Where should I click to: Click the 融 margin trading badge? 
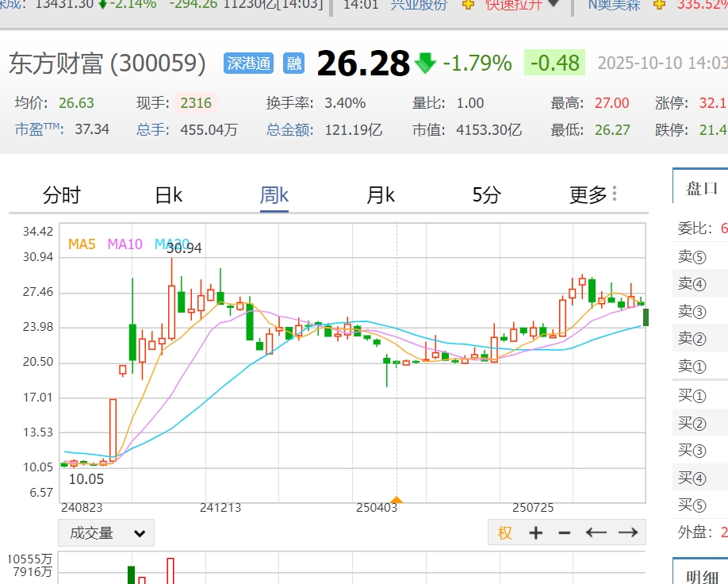point(294,63)
